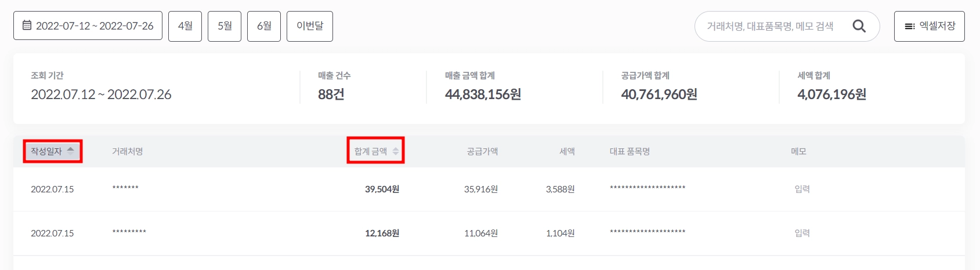Focus the 거래처명, 대표품목명, 메모 search field
Image resolution: width=980 pixels, height=270 pixels.
(x=772, y=26)
